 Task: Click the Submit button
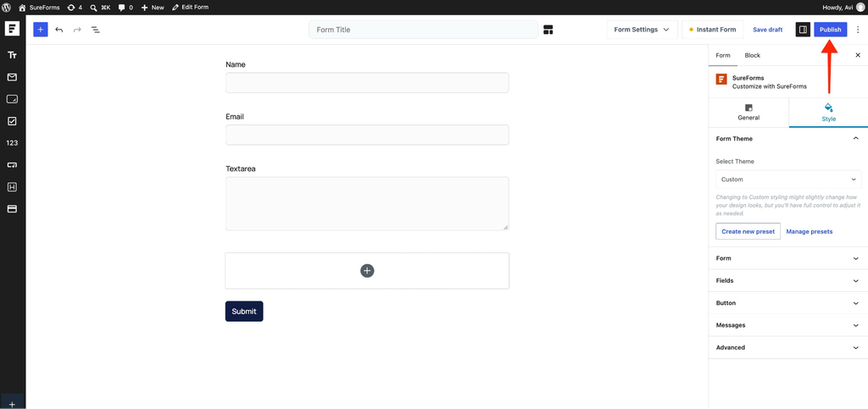pos(244,311)
